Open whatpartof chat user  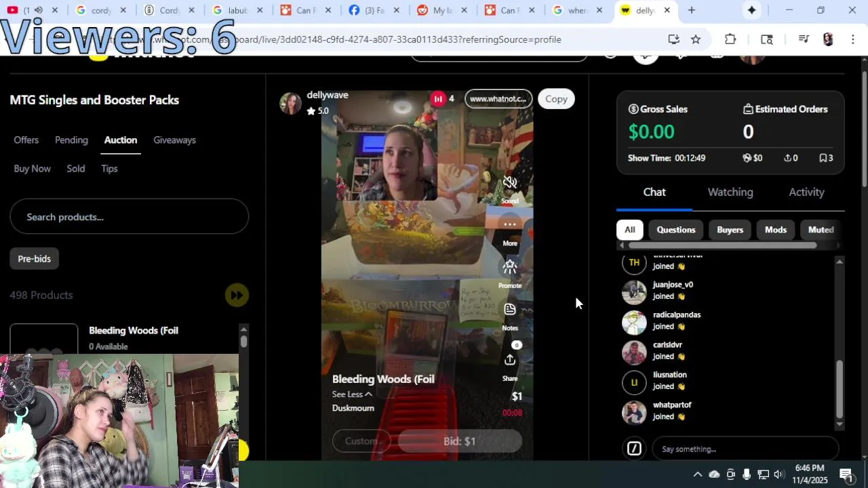[x=672, y=405]
